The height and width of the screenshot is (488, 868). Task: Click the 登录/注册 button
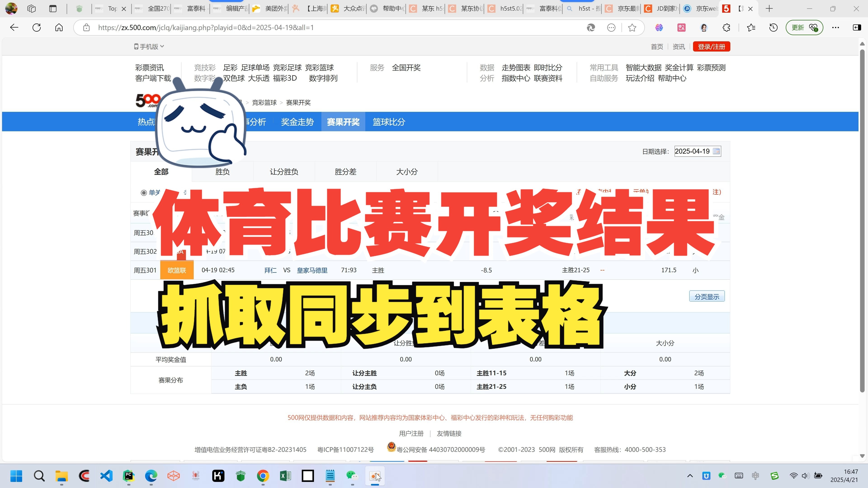[x=711, y=47]
